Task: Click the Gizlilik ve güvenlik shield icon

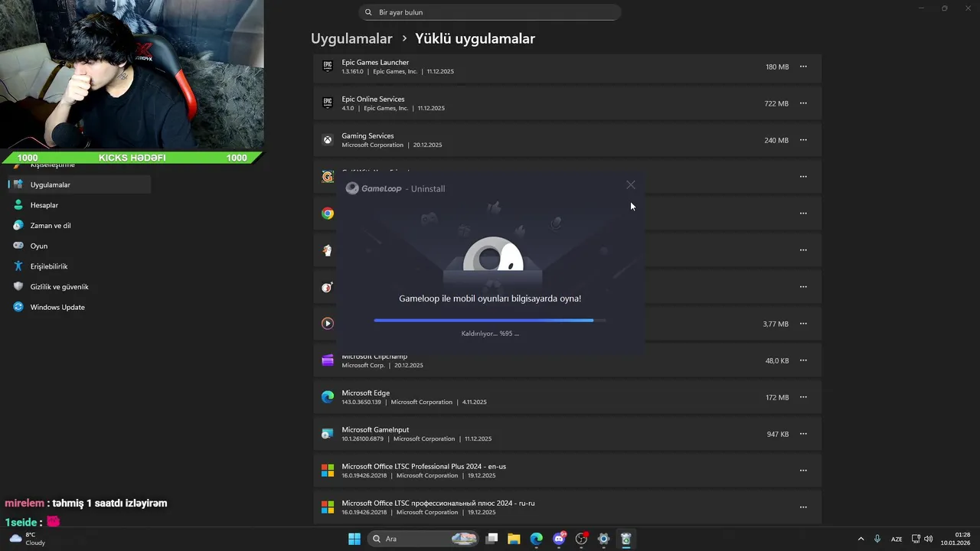Action: click(18, 287)
